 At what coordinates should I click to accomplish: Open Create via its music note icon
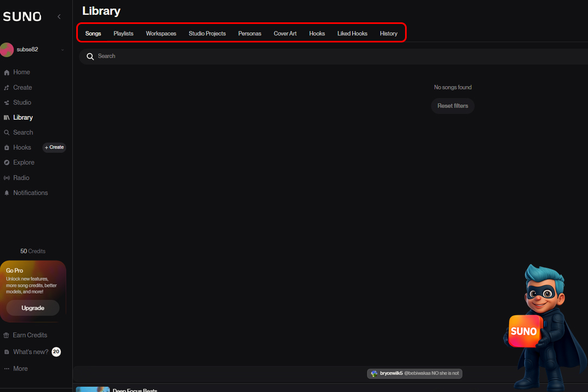[7, 88]
